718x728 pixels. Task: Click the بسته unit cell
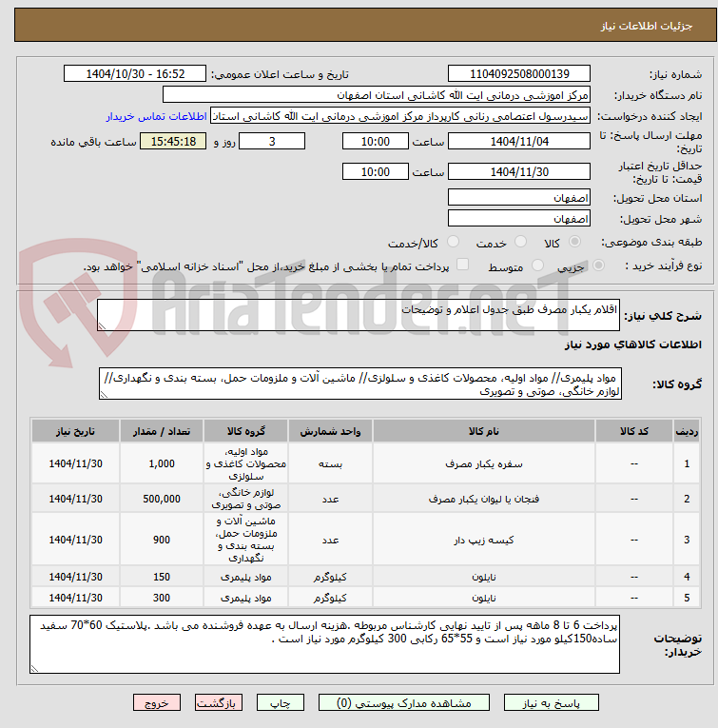point(330,463)
